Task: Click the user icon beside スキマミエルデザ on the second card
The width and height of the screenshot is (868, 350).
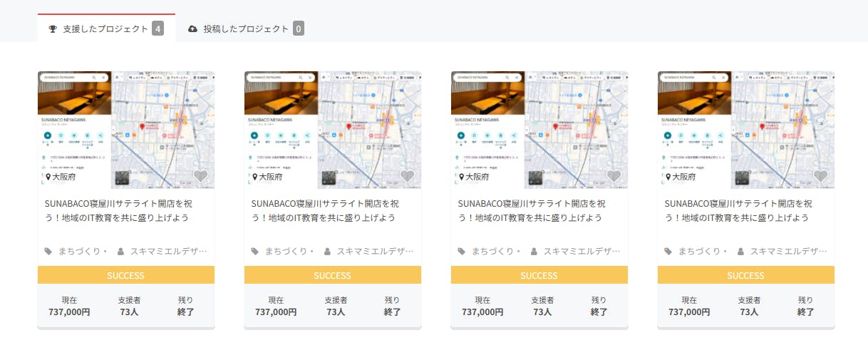Action: pos(327,252)
